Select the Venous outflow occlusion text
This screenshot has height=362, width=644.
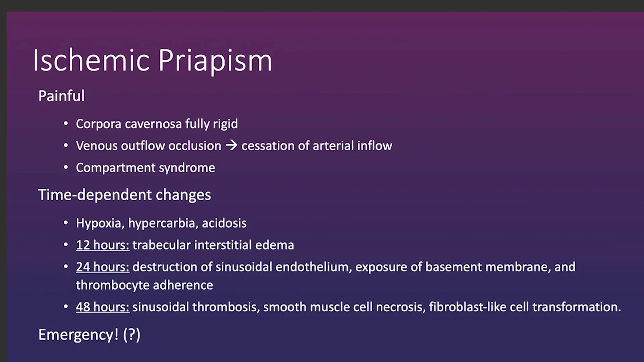[149, 145]
